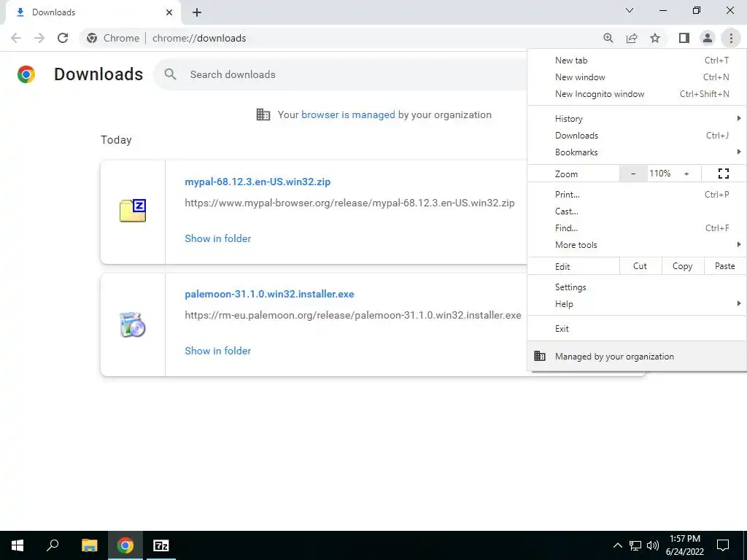
Task: Open the tab search chevron
Action: click(x=630, y=10)
